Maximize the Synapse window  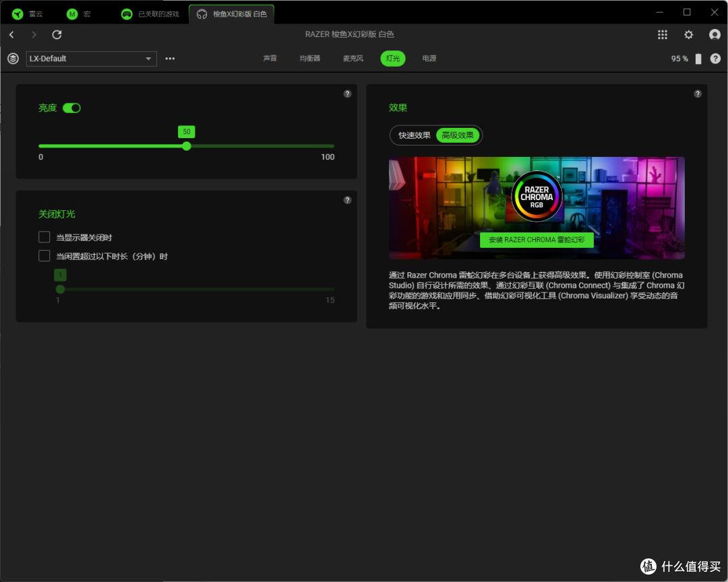click(687, 12)
